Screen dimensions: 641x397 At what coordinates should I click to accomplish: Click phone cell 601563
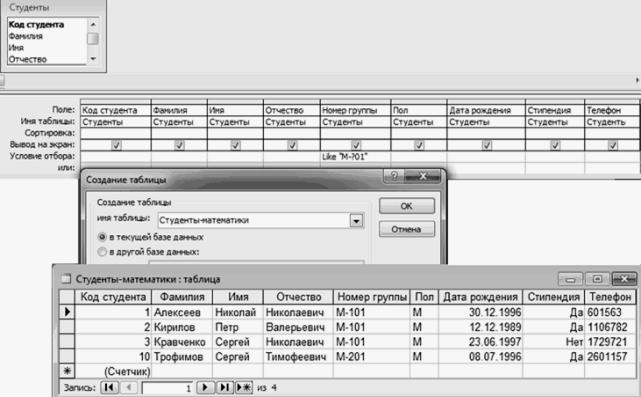pos(610,312)
